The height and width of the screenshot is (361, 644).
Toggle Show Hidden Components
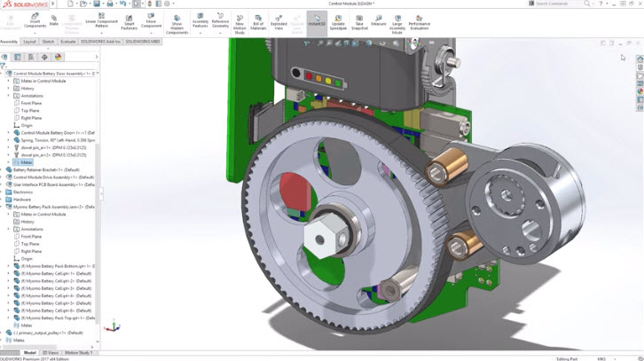point(177,23)
